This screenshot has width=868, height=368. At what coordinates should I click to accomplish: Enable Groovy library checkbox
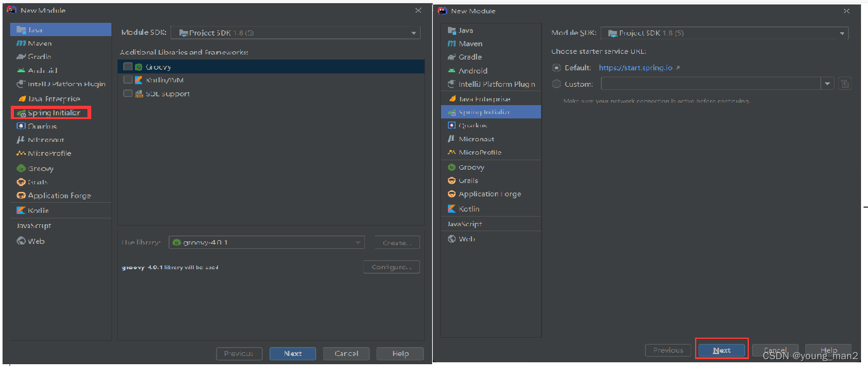click(x=128, y=67)
